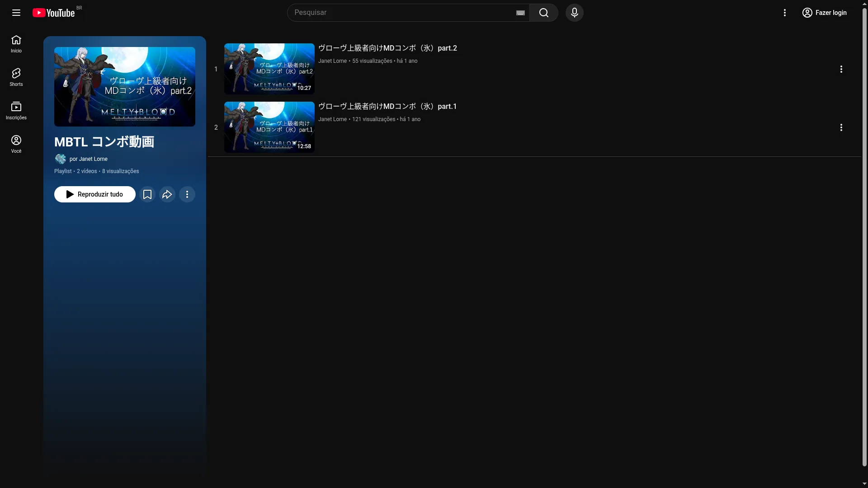Open Você section in sidebar
The height and width of the screenshot is (488, 868).
pos(16,144)
